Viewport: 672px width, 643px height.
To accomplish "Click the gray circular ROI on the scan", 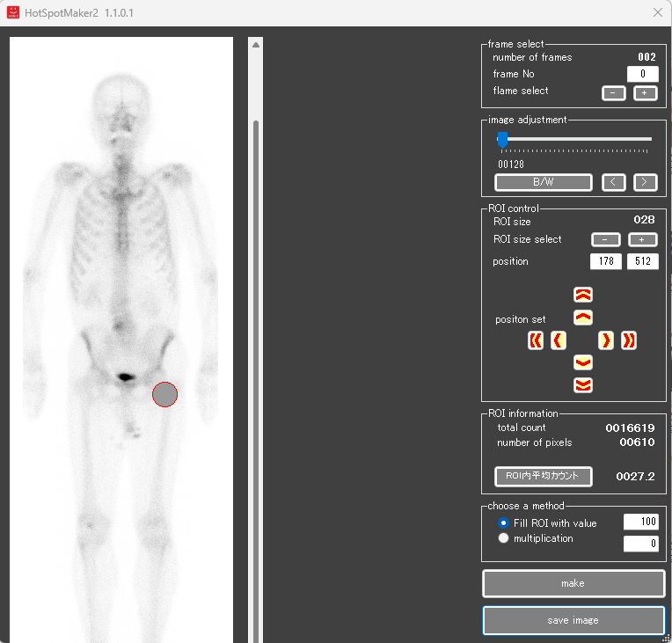I will click(165, 394).
